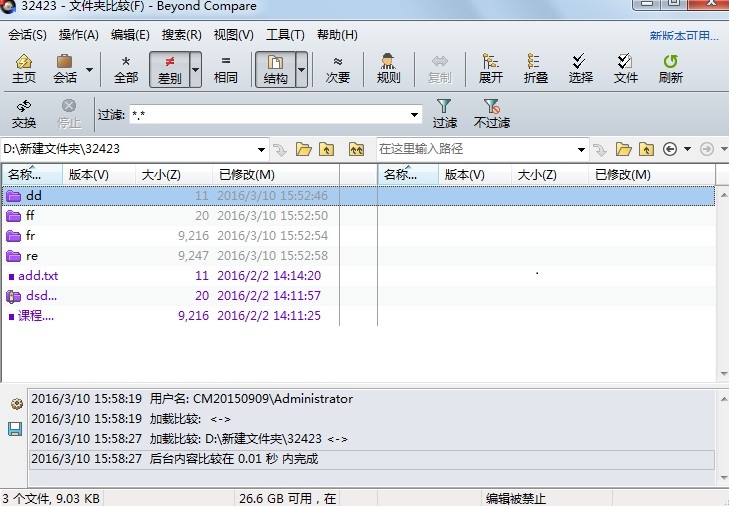Viewport: 729px width, 507px height.
Task: Click the new version available (新版本可用) link
Action: coord(683,36)
